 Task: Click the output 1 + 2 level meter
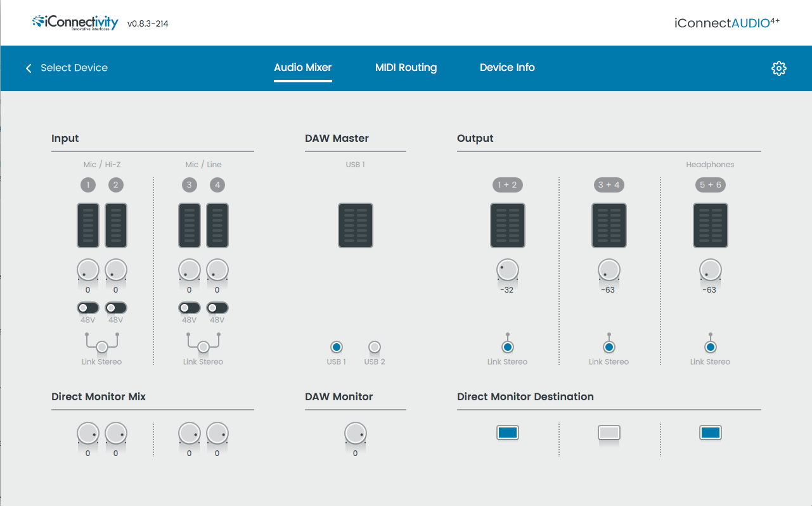(507, 225)
